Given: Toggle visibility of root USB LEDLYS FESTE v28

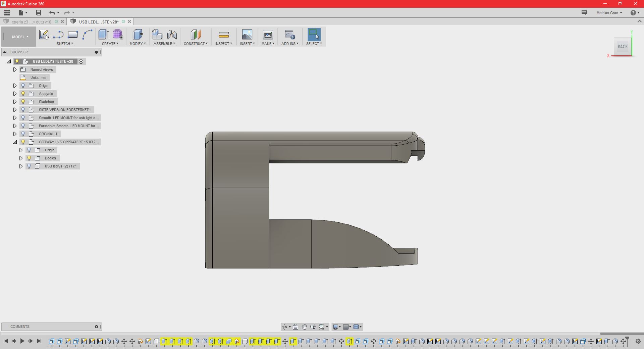Looking at the screenshot, I should [x=17, y=61].
